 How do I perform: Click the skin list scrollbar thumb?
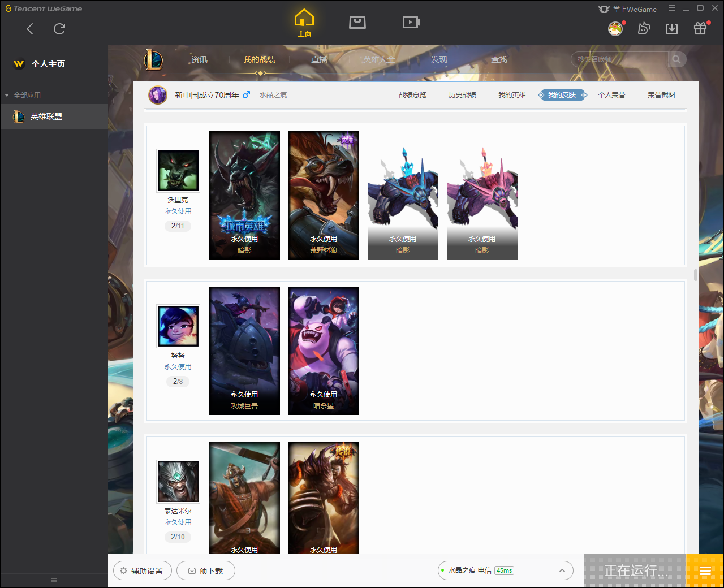(695, 275)
